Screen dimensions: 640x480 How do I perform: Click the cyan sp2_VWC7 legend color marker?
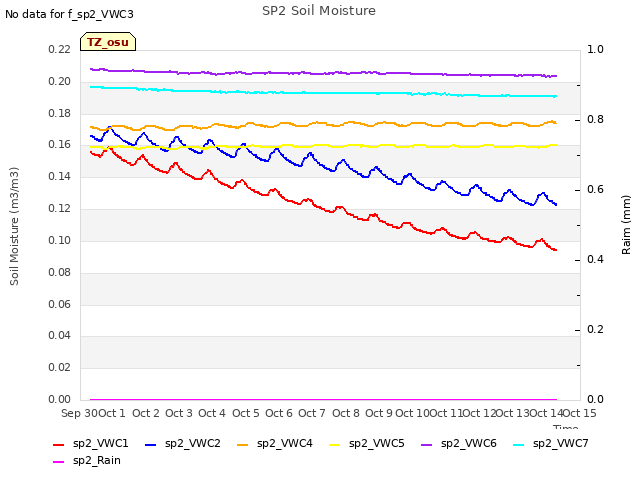[x=519, y=444]
